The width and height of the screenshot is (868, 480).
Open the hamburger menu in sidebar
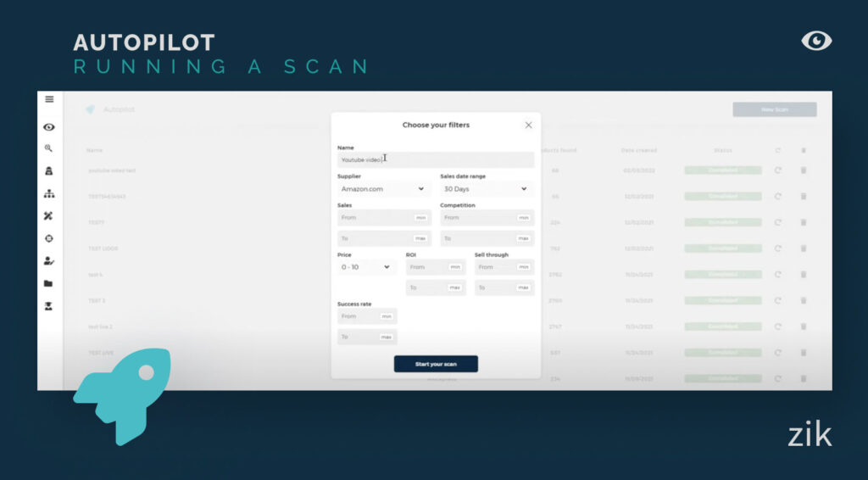49,99
